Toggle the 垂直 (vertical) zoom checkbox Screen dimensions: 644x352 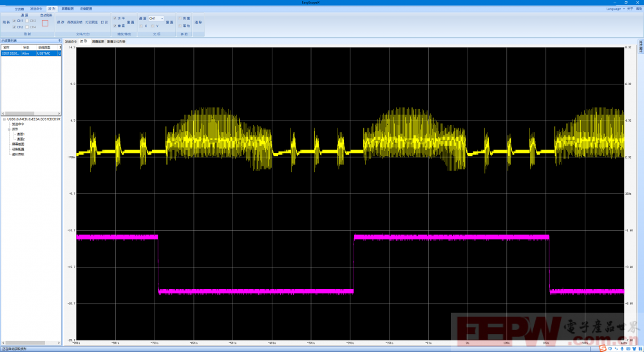[115, 26]
